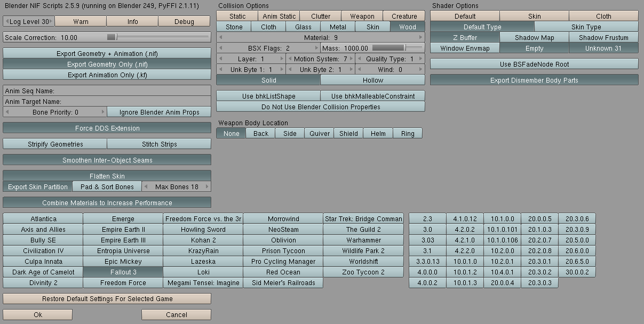Viewport: 644px width, 324px height.
Task: Click the Anim Target Name field
Action: point(107,101)
